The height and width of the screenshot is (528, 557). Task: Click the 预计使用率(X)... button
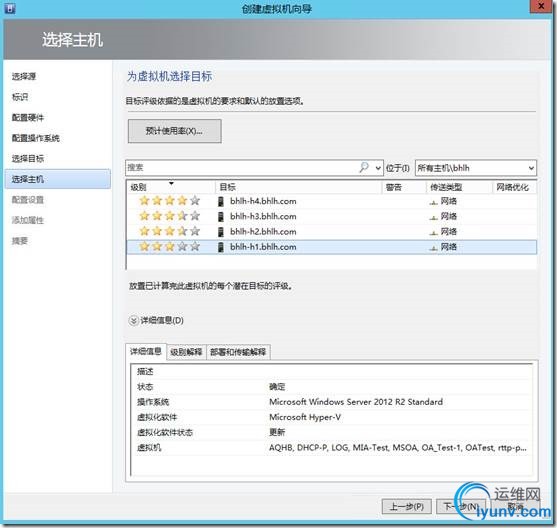pos(174,131)
